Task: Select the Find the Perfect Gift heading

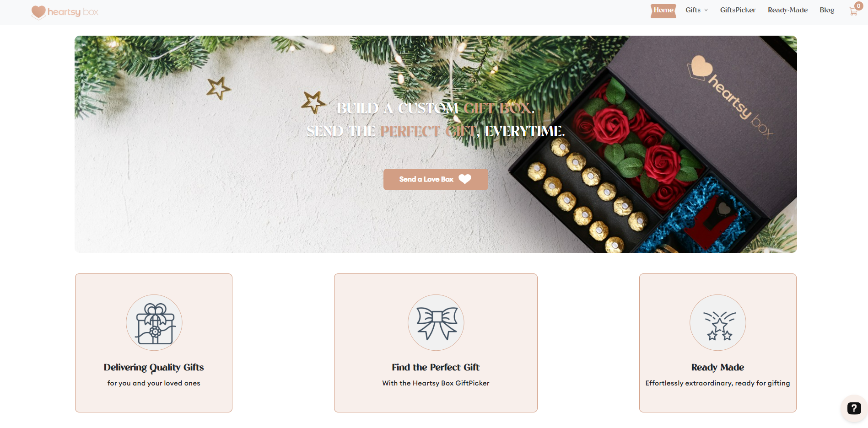Action: click(436, 367)
